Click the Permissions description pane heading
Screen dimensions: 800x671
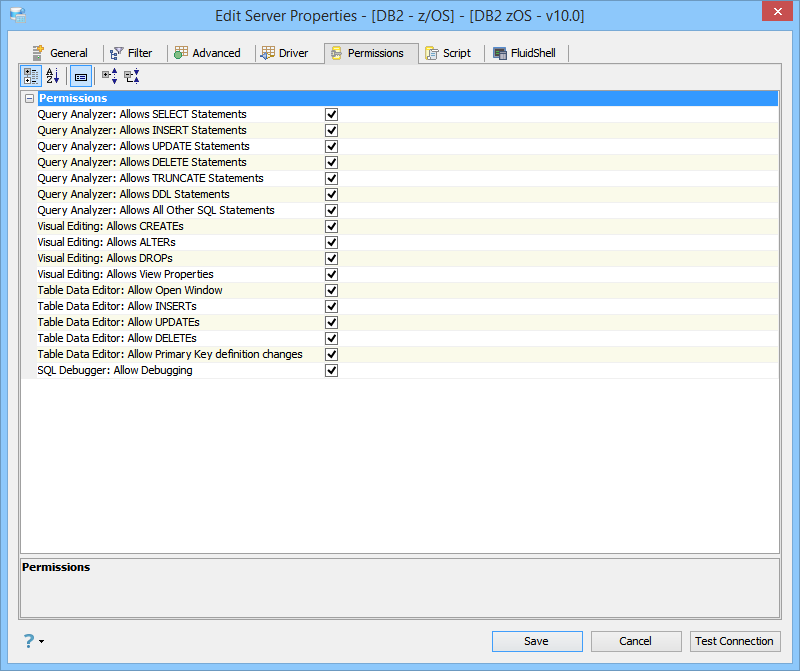[56, 567]
